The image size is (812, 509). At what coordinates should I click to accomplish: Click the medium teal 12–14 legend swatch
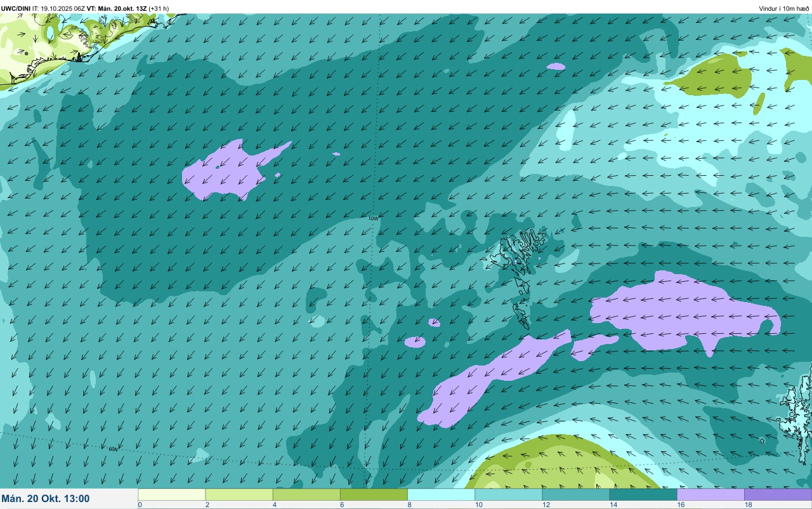[x=575, y=494]
